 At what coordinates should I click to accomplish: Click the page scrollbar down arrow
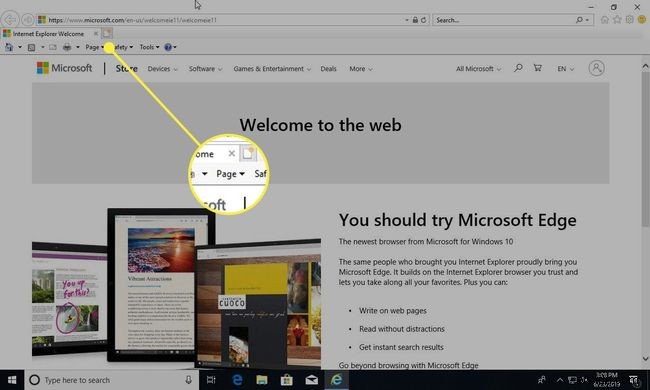pyautogui.click(x=645, y=359)
